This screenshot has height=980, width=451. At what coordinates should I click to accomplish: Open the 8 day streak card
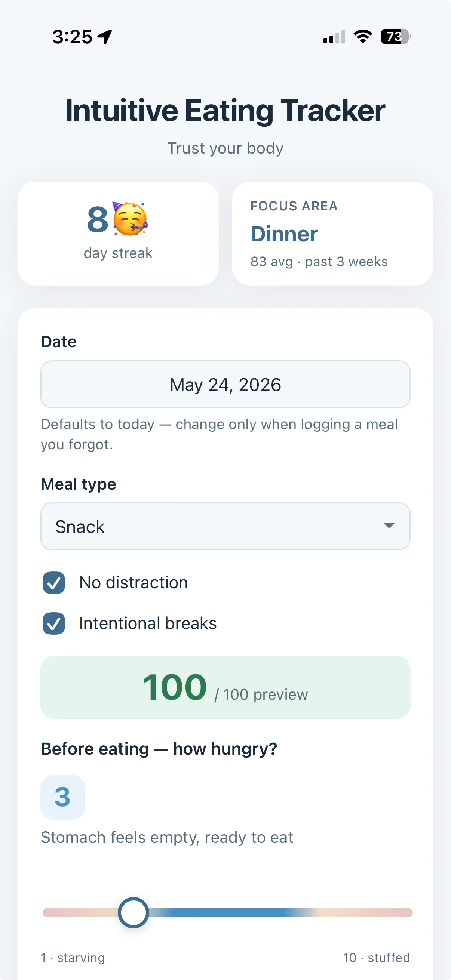click(x=118, y=233)
